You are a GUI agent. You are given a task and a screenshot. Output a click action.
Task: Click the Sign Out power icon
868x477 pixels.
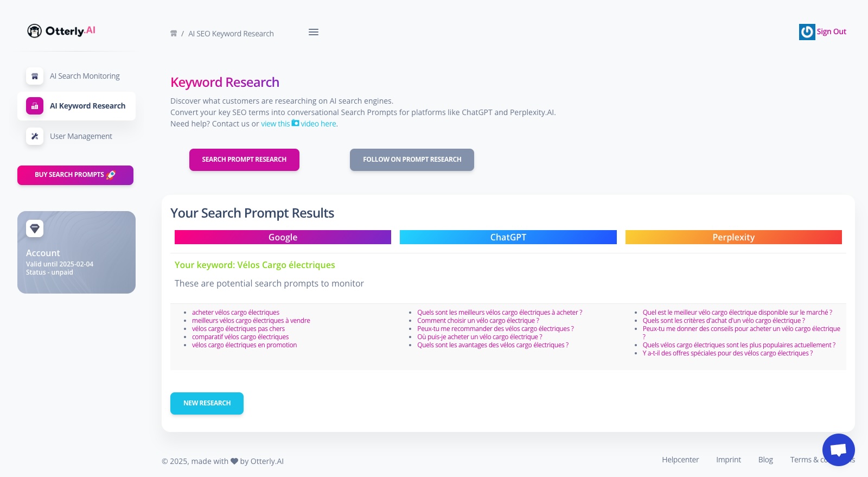[807, 32]
